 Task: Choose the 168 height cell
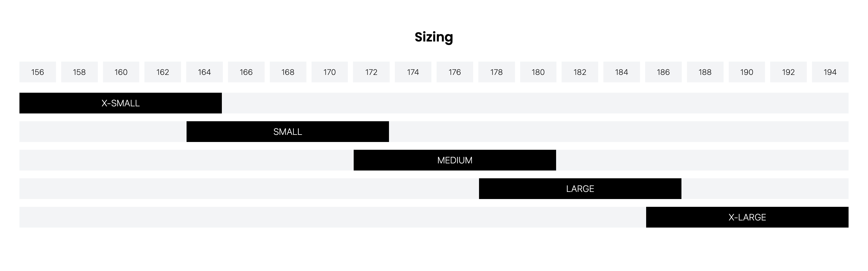click(288, 72)
